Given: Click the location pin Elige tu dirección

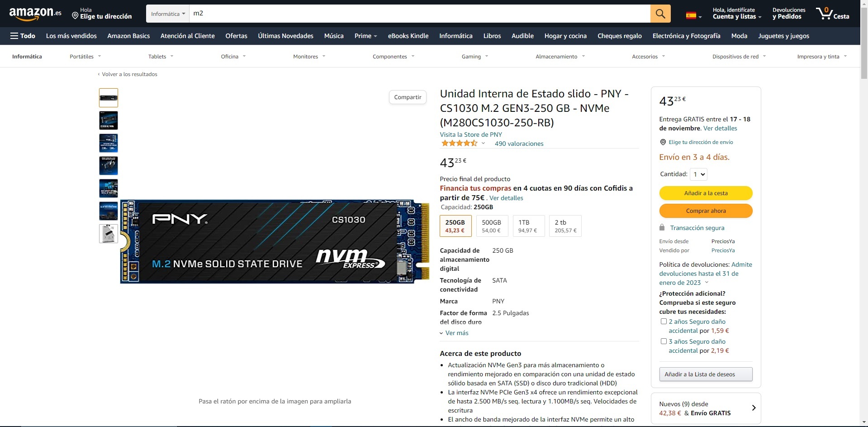Looking at the screenshot, I should (x=102, y=14).
